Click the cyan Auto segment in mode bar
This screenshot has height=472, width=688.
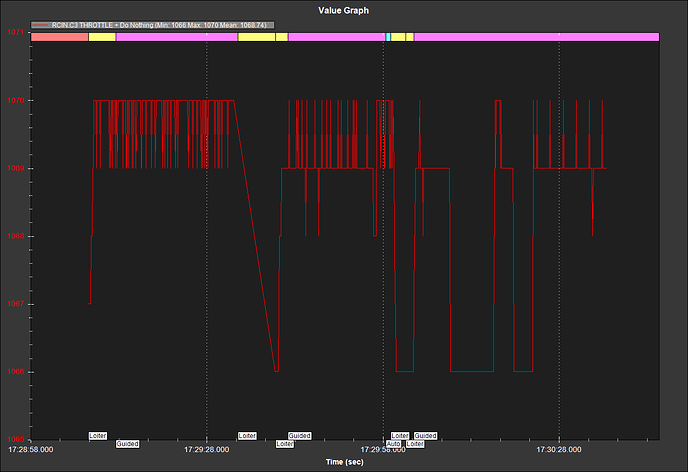[387, 37]
